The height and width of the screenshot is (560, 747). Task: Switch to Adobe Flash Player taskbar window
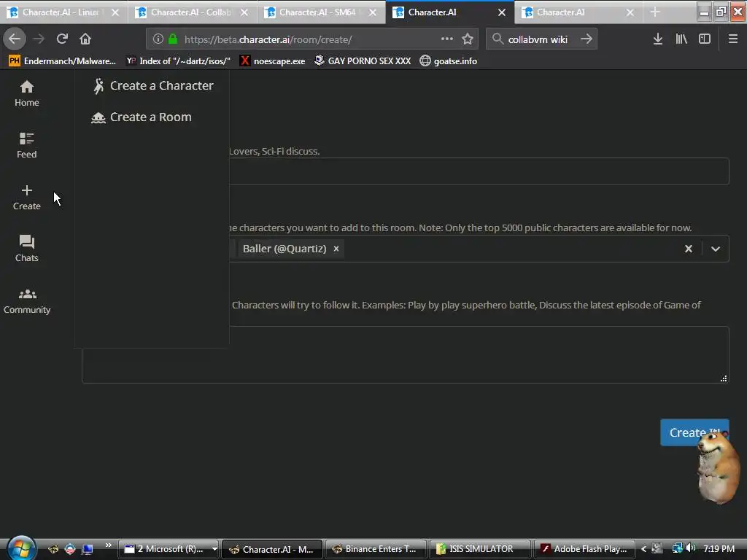pyautogui.click(x=584, y=549)
